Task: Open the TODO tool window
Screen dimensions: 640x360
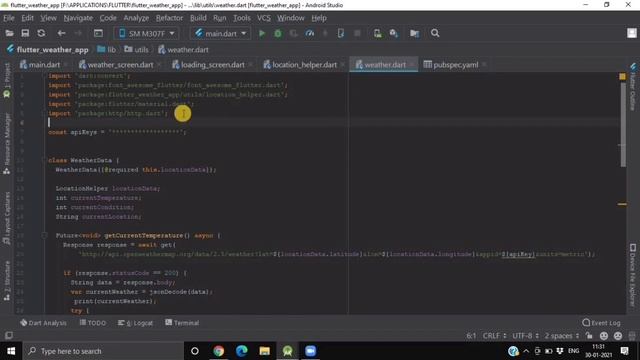Action: [93, 323]
